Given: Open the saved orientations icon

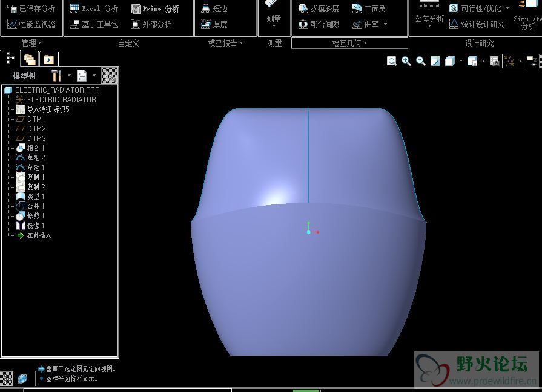Looking at the screenshot, I should (472, 62).
